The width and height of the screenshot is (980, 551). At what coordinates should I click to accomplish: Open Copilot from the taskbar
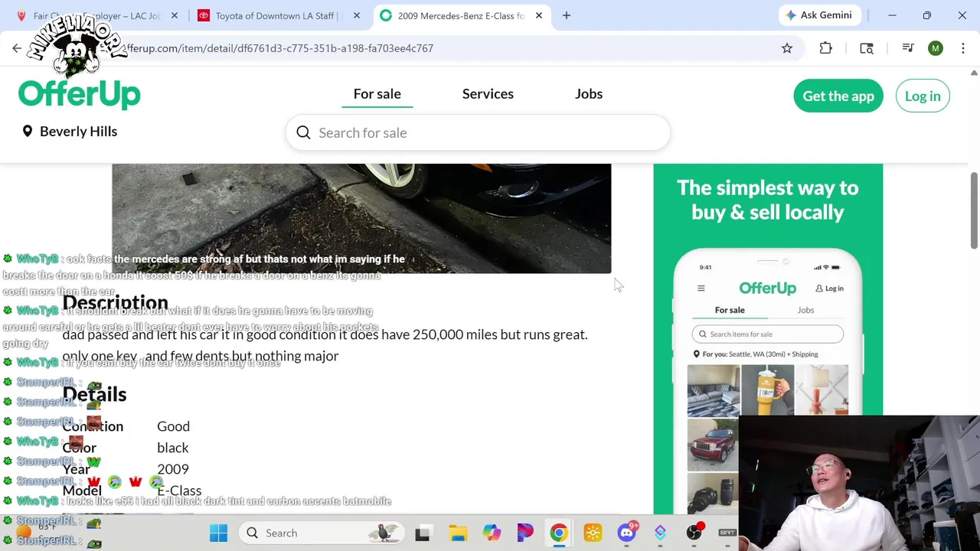click(x=492, y=533)
